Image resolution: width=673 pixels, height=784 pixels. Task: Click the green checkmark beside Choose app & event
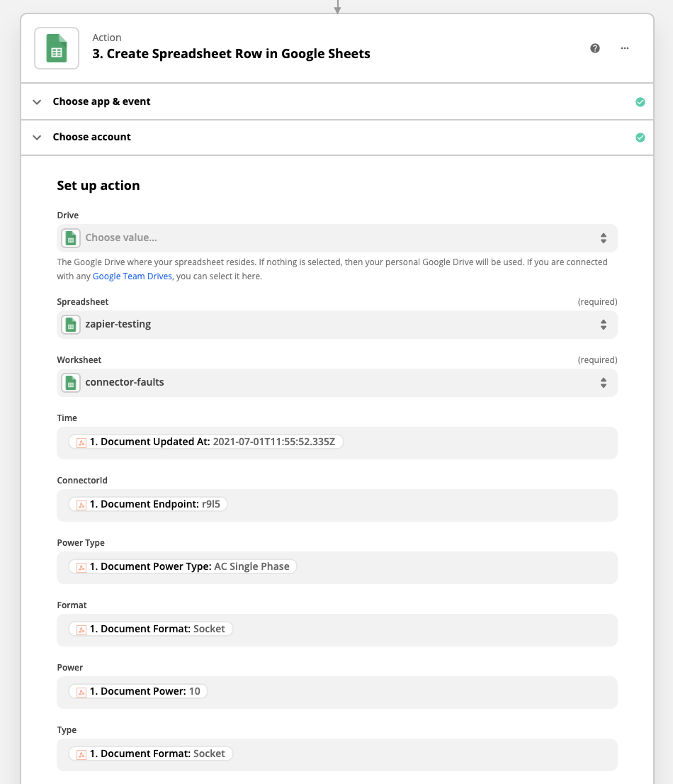pos(640,102)
